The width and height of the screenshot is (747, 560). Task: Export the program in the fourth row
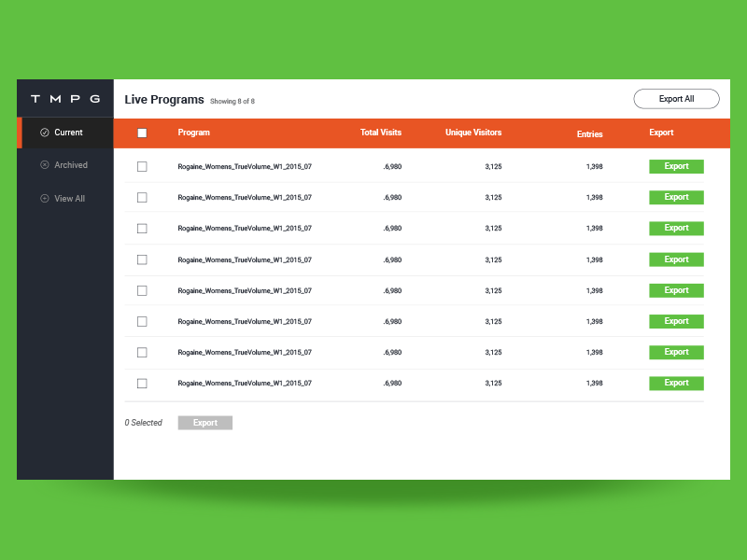(x=676, y=259)
